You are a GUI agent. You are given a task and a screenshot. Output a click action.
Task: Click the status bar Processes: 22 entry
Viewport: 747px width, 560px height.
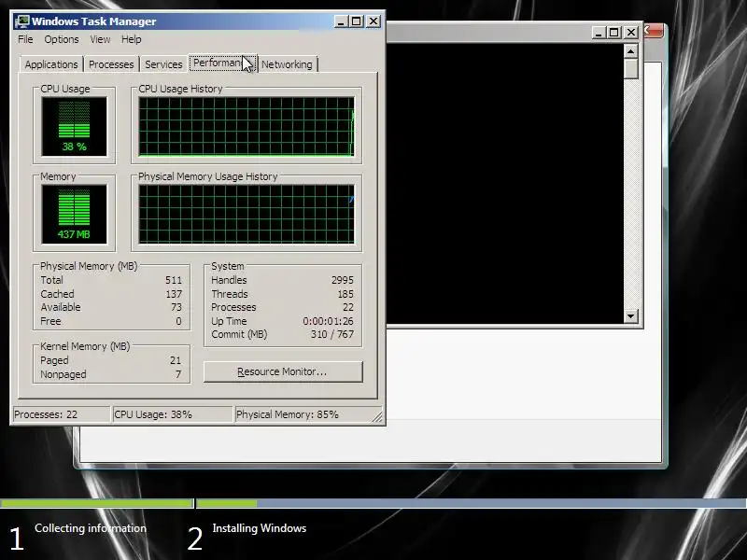[62, 414]
